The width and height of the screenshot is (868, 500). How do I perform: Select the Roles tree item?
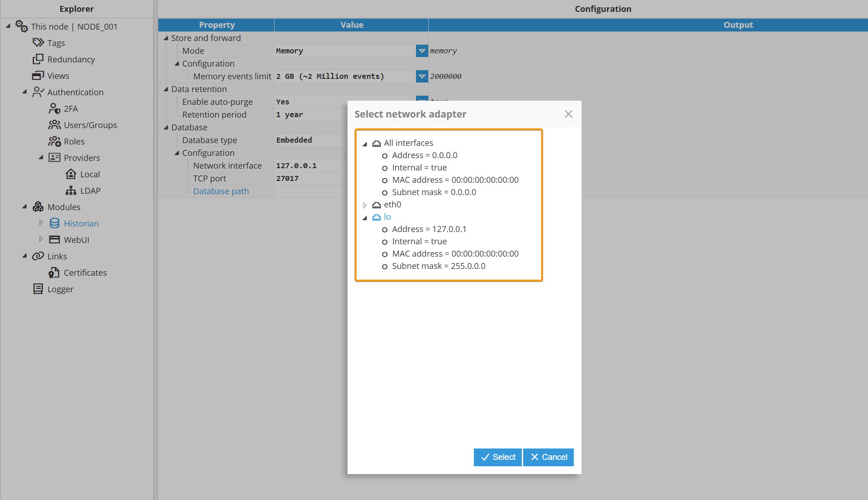click(x=74, y=141)
